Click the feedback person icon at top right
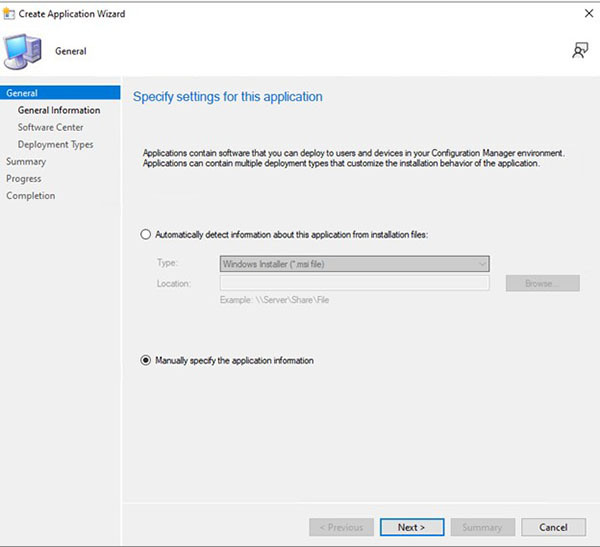 pos(579,51)
